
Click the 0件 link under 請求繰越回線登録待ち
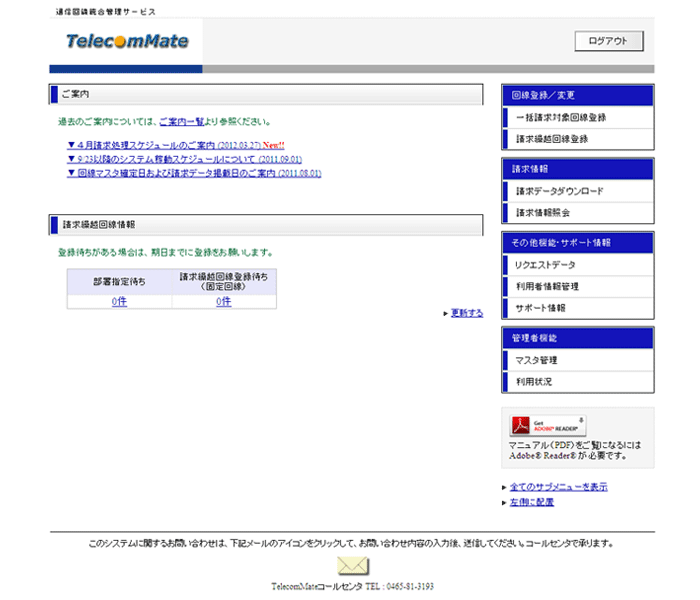point(224,302)
